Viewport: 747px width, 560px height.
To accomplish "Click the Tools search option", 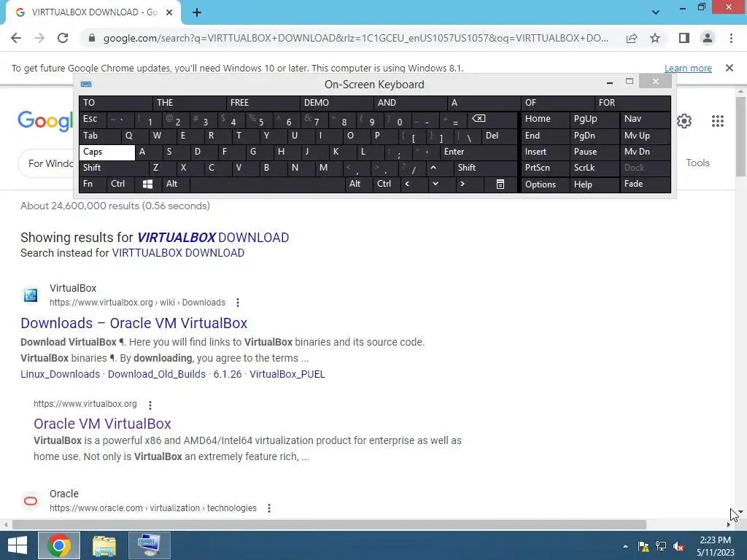I will pos(697,163).
